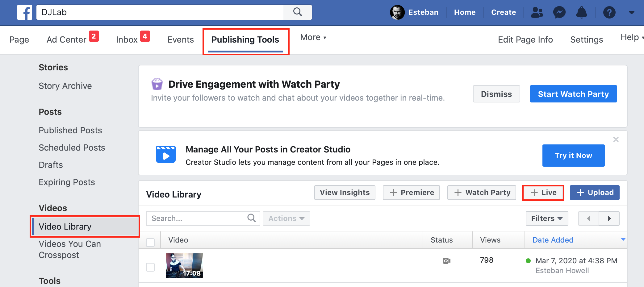Dismiss the Watch Party banner
Viewport: 644px width, 287px height.
pyautogui.click(x=496, y=94)
